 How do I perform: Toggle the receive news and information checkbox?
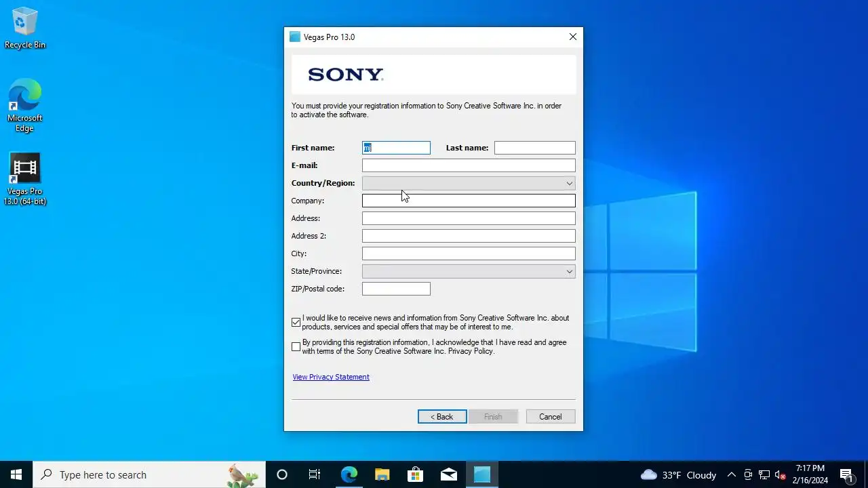(x=296, y=323)
